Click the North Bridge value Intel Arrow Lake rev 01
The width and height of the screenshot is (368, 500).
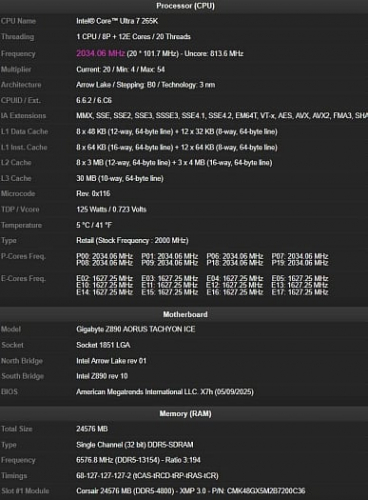(111, 361)
